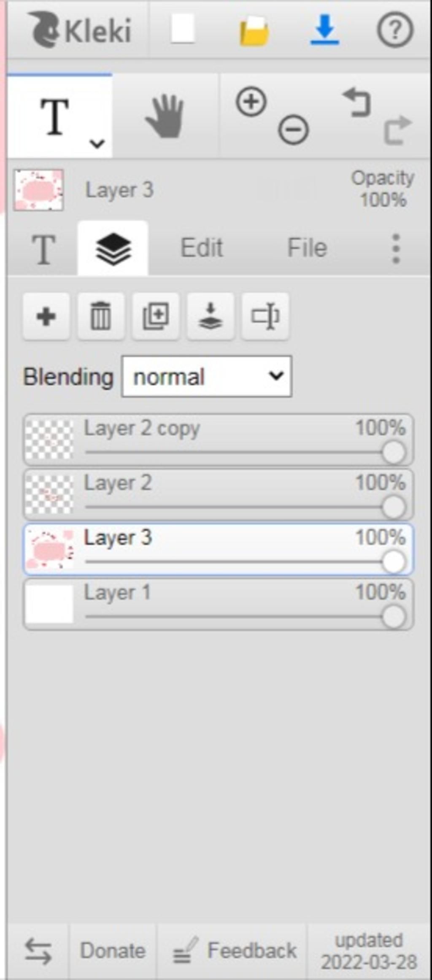Click the new image icon

tap(183, 29)
